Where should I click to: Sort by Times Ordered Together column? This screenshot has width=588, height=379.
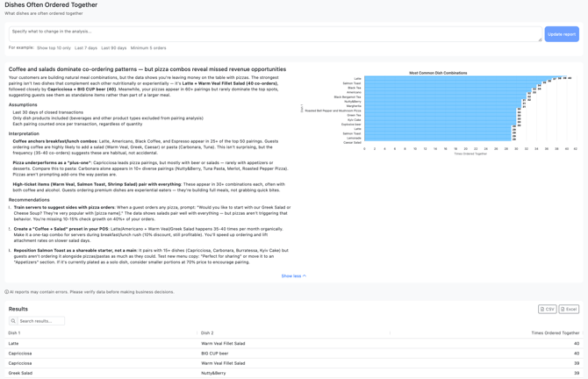(555, 333)
